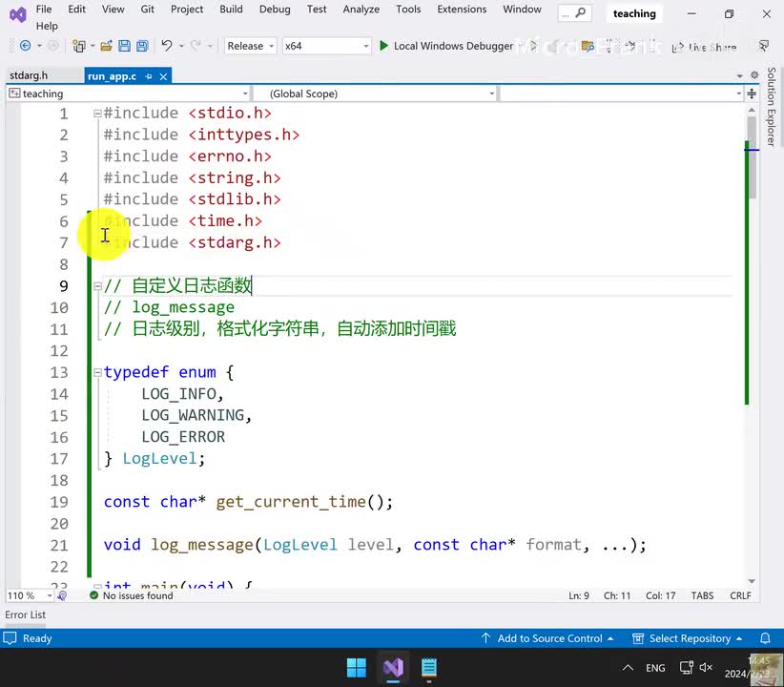Click the Notepad taskbar icon

click(429, 668)
